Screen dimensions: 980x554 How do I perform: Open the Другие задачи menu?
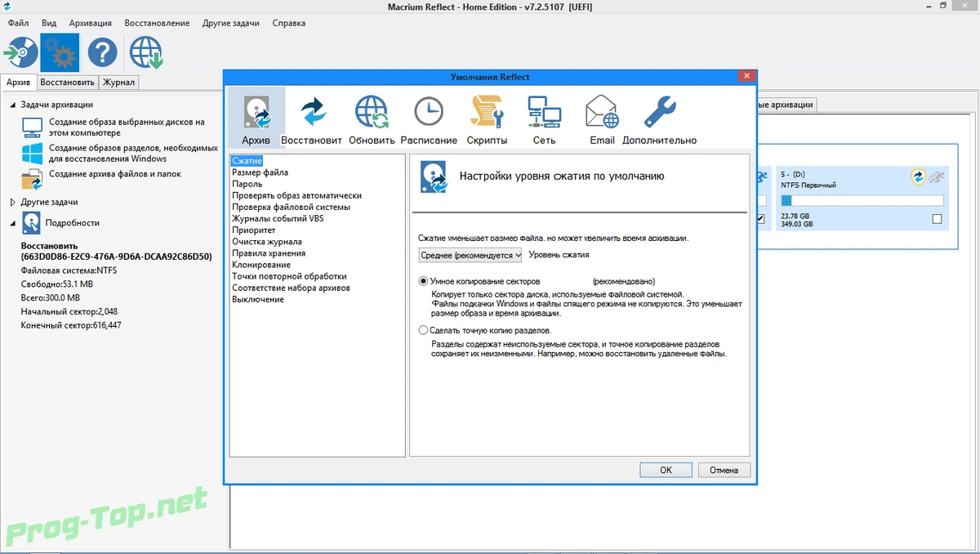[x=230, y=23]
